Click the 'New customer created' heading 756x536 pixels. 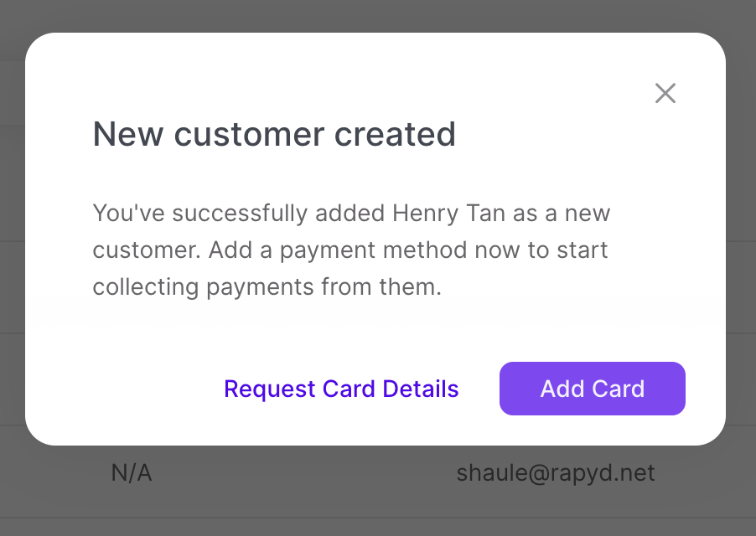click(x=274, y=134)
